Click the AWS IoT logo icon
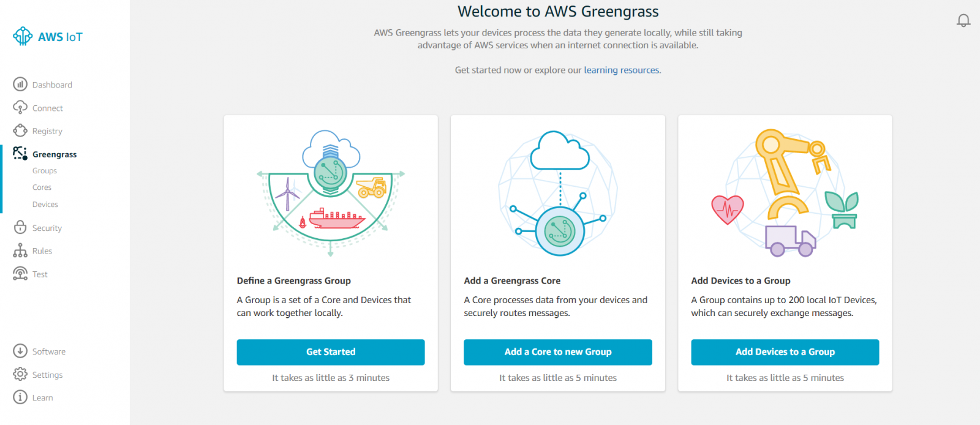Viewport: 980px width, 425px height. [23, 36]
